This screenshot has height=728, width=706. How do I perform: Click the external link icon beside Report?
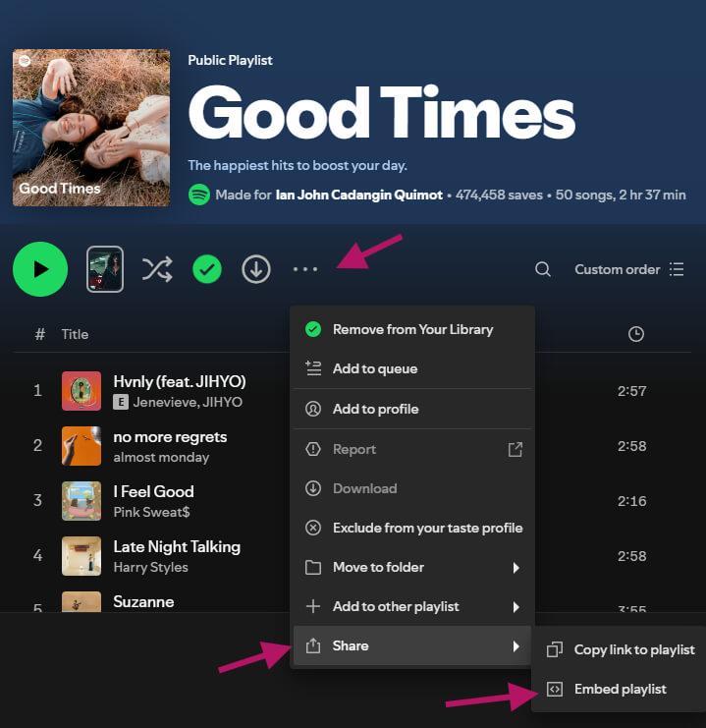point(516,449)
